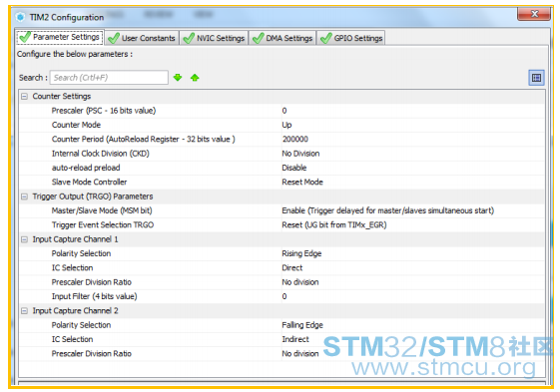Click the Counter Settings group heading text
The height and width of the screenshot is (392, 560).
pos(62,97)
